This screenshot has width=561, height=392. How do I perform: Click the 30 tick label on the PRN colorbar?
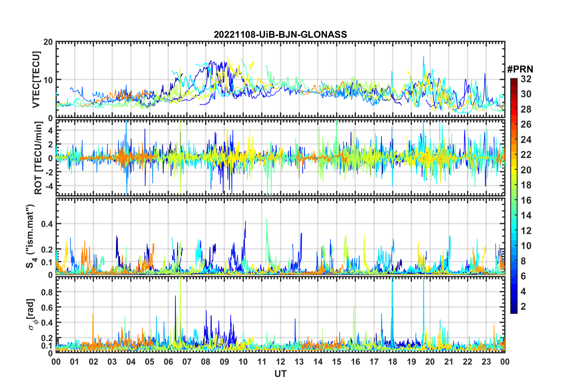coord(526,94)
